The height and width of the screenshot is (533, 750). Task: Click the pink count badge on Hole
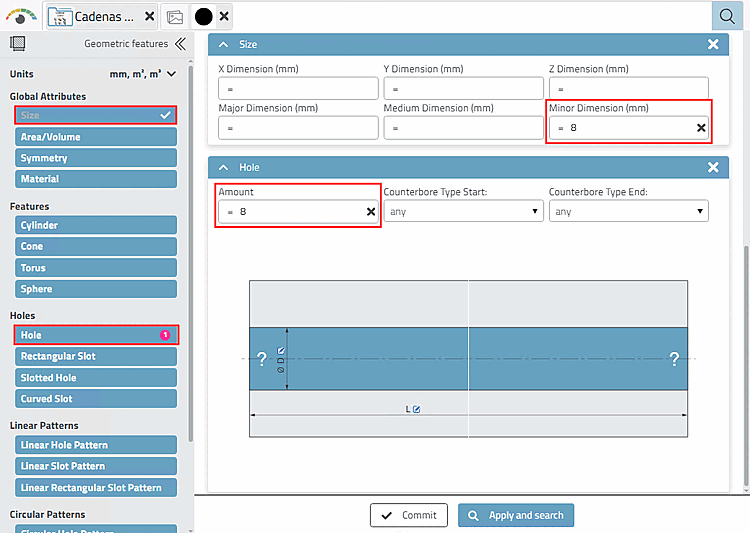click(x=165, y=335)
